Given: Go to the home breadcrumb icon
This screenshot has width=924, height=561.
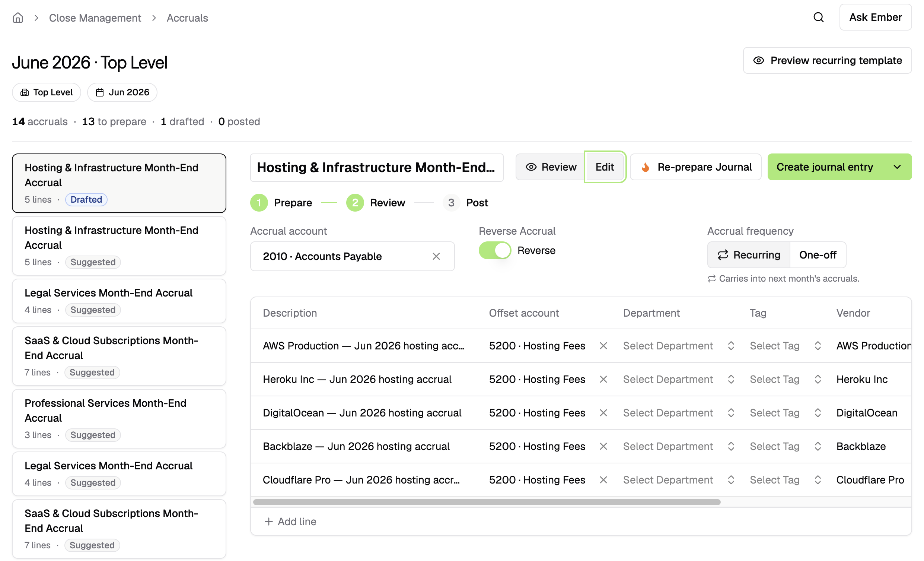Looking at the screenshot, I should coord(17,18).
